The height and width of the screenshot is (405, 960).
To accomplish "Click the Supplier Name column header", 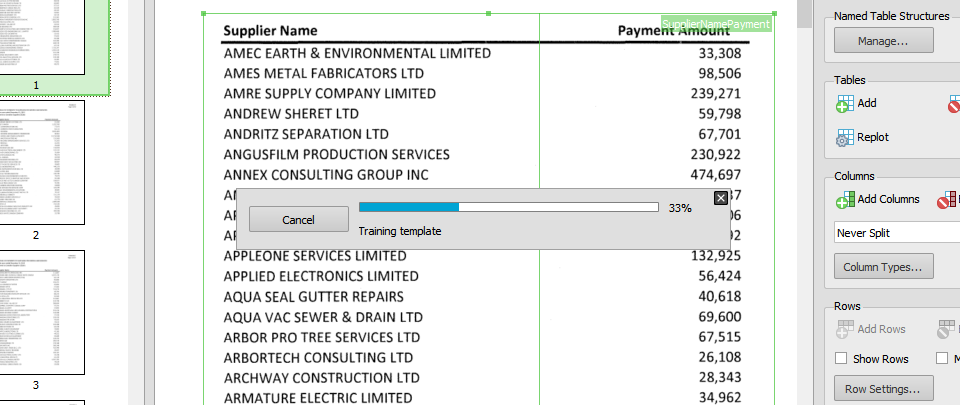I will [271, 31].
